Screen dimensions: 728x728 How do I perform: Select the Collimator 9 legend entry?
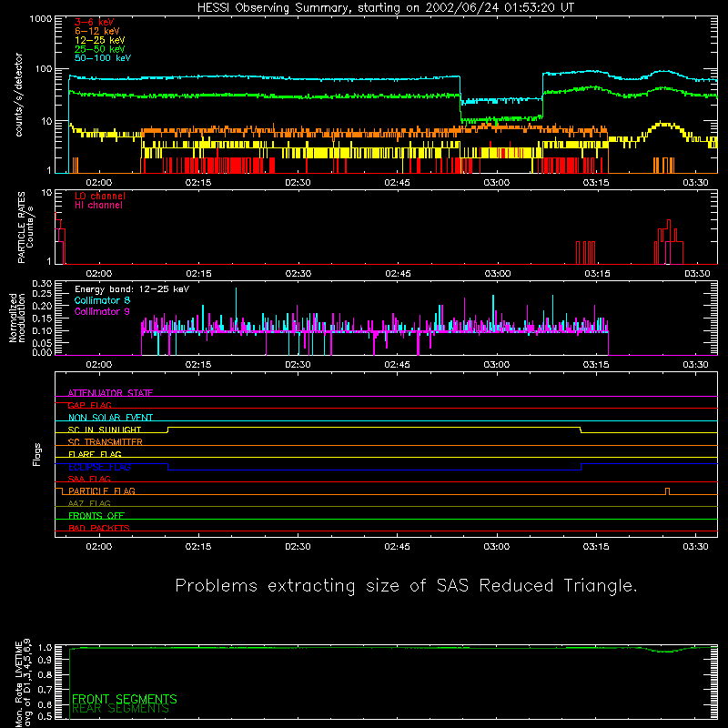coord(102,311)
